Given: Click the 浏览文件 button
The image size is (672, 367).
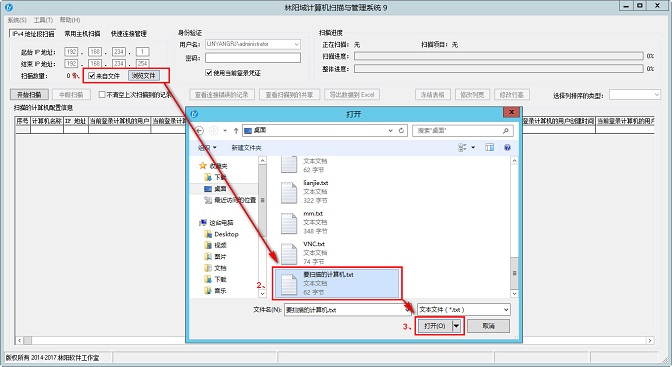Looking at the screenshot, I should pos(144,76).
